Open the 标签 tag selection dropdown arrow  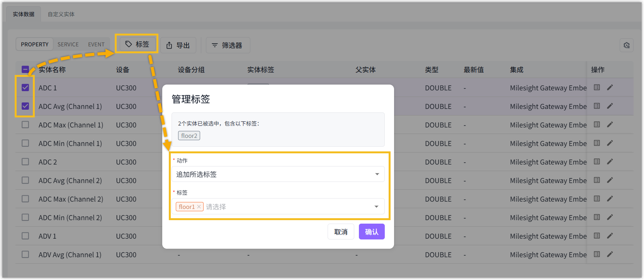(x=376, y=207)
